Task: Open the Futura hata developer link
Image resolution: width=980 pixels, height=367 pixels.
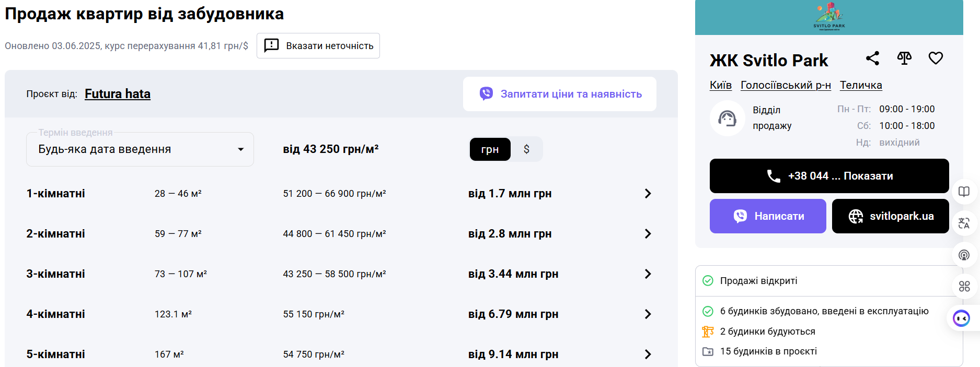Action: (x=118, y=94)
